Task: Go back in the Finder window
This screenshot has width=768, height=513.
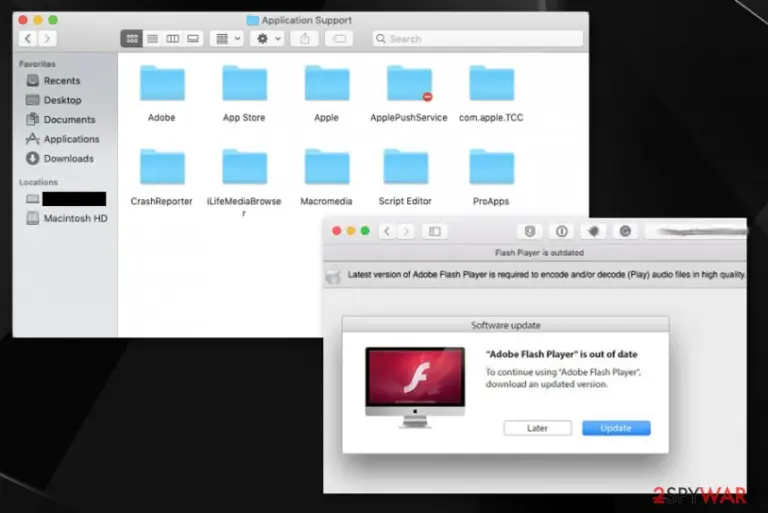Action: tap(28, 39)
